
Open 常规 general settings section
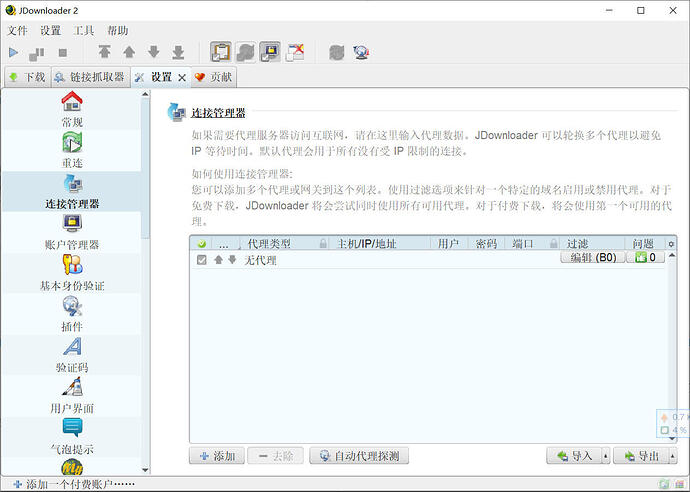click(72, 109)
